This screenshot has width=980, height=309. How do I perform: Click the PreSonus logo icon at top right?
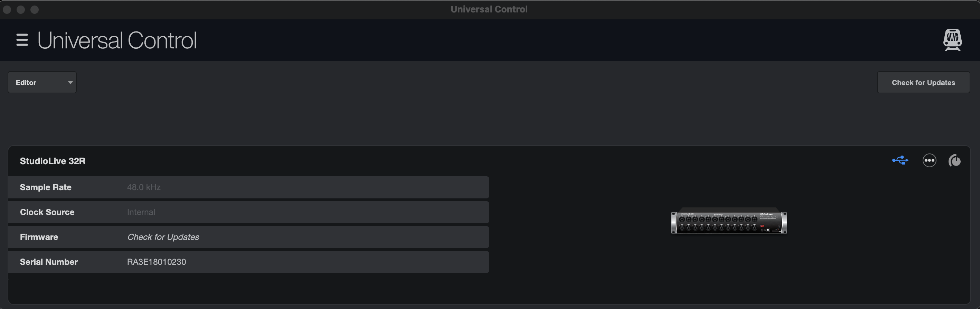[x=952, y=40]
